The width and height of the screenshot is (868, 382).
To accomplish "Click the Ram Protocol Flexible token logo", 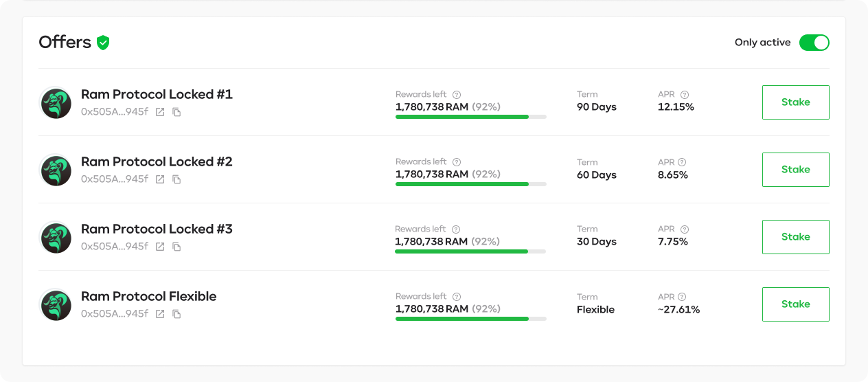I will click(56, 305).
